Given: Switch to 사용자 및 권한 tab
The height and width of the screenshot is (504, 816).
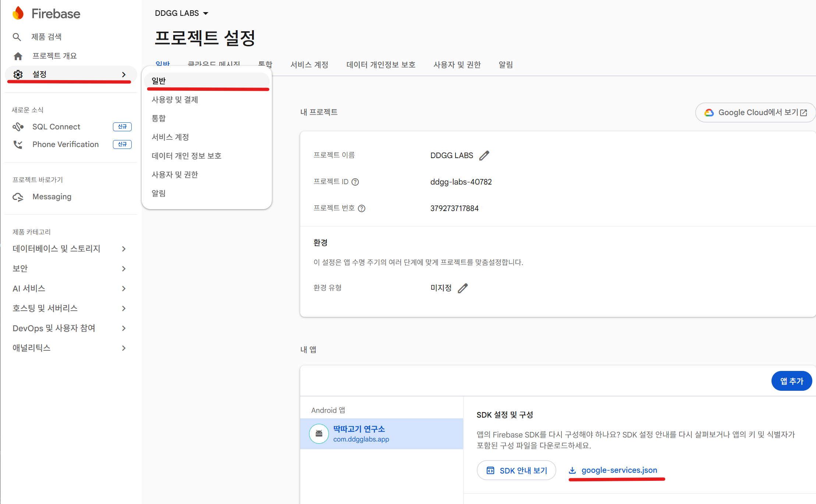Looking at the screenshot, I should click(x=457, y=65).
